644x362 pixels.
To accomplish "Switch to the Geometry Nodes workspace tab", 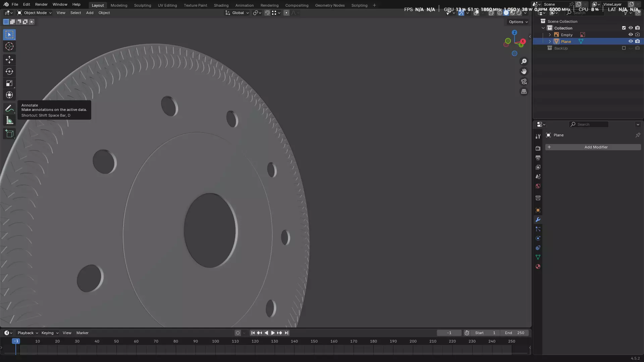I will (x=330, y=5).
